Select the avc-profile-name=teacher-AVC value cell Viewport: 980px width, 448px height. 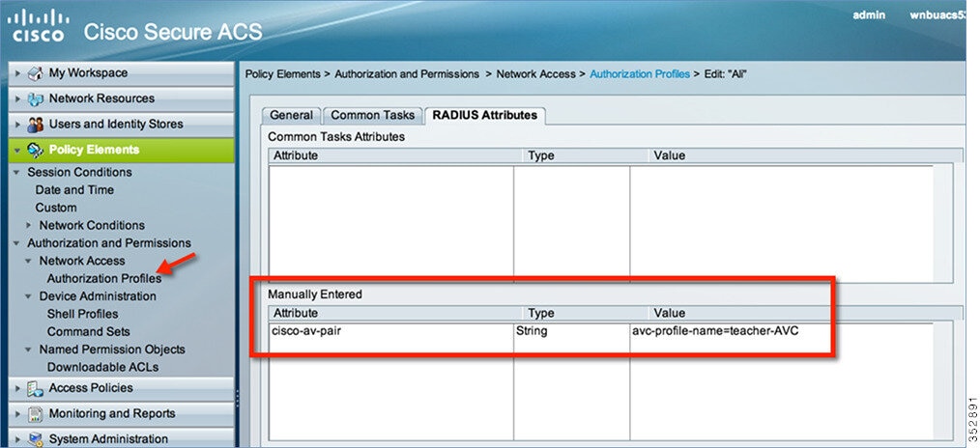click(781, 331)
